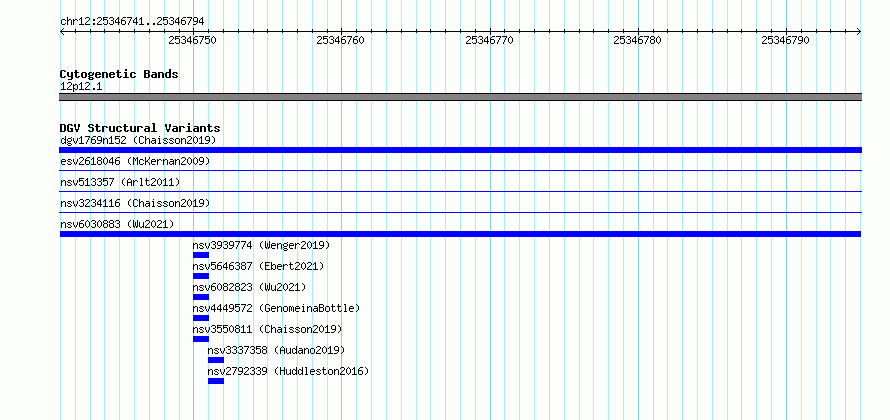Click the 25346770 ruler coordinate
Viewport: 890px width, 420px height.
click(489, 40)
